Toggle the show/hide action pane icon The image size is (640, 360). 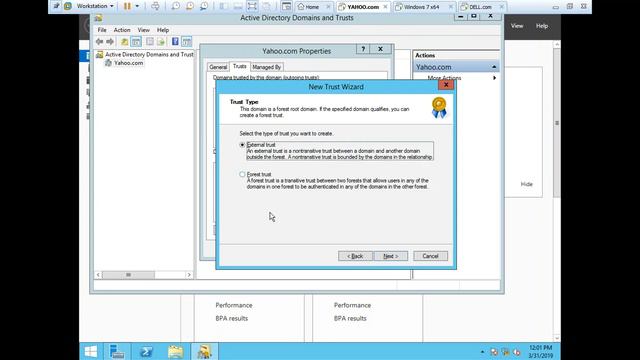pyautogui.click(x=187, y=42)
